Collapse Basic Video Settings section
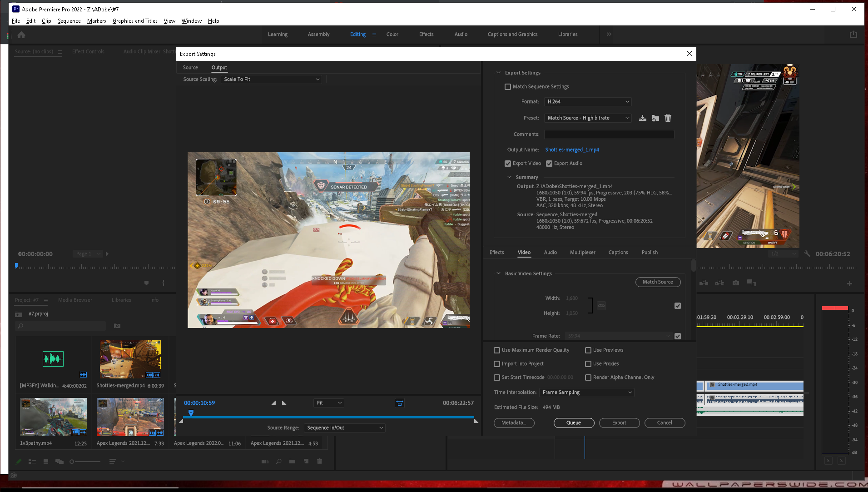Viewport: 868px width, 492px height. tap(498, 273)
